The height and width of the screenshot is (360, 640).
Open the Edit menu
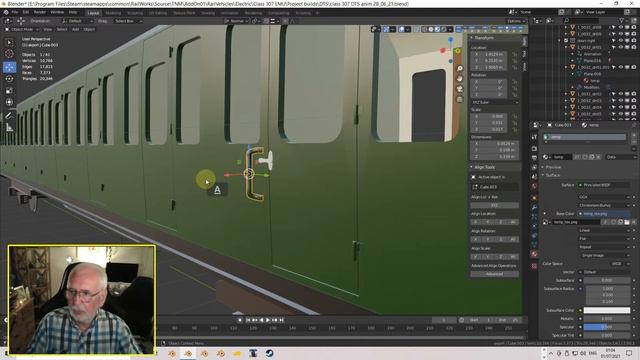[26, 12]
